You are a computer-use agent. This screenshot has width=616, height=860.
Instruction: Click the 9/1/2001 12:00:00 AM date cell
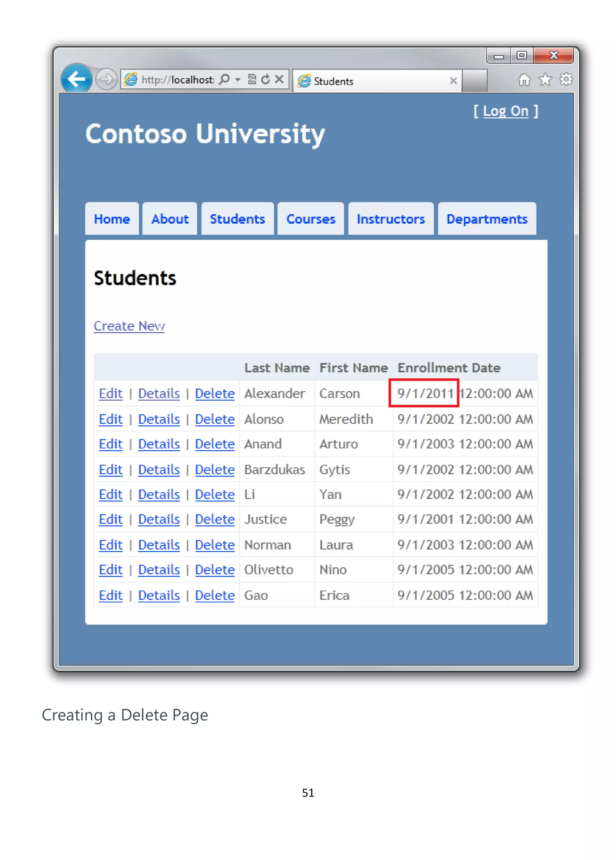tap(465, 520)
